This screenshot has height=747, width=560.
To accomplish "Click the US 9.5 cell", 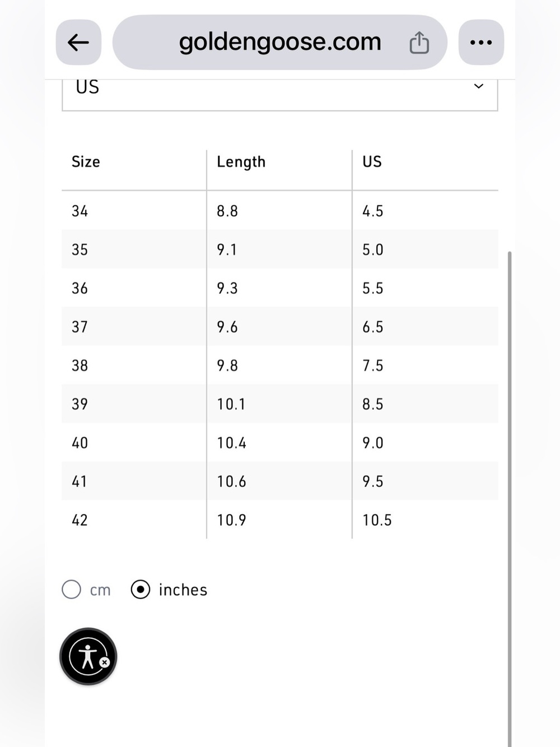I will [373, 481].
